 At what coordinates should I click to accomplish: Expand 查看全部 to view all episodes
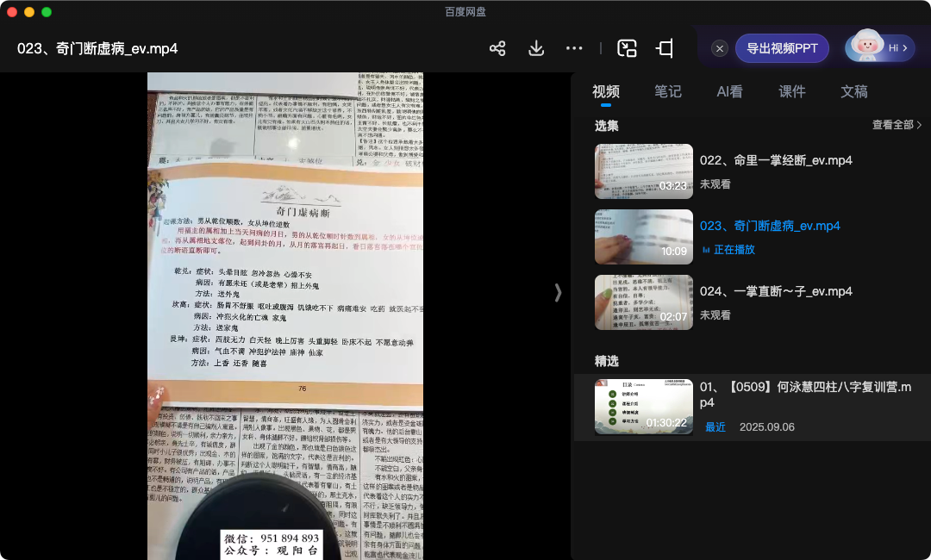897,125
